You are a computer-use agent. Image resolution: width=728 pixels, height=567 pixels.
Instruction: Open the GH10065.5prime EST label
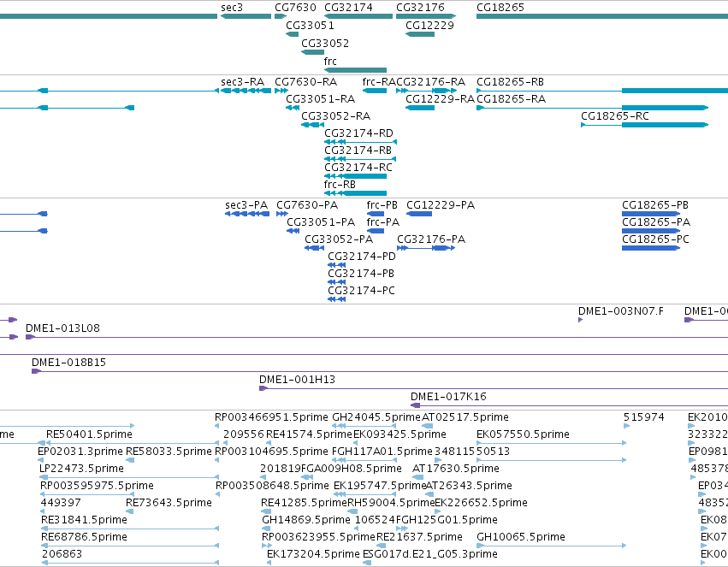[521, 537]
